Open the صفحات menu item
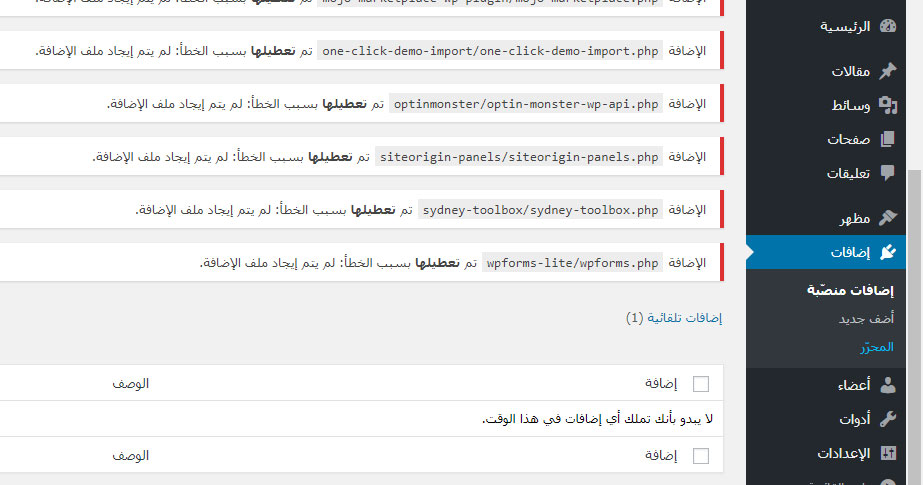This screenshot has height=485, width=923. [x=826, y=139]
